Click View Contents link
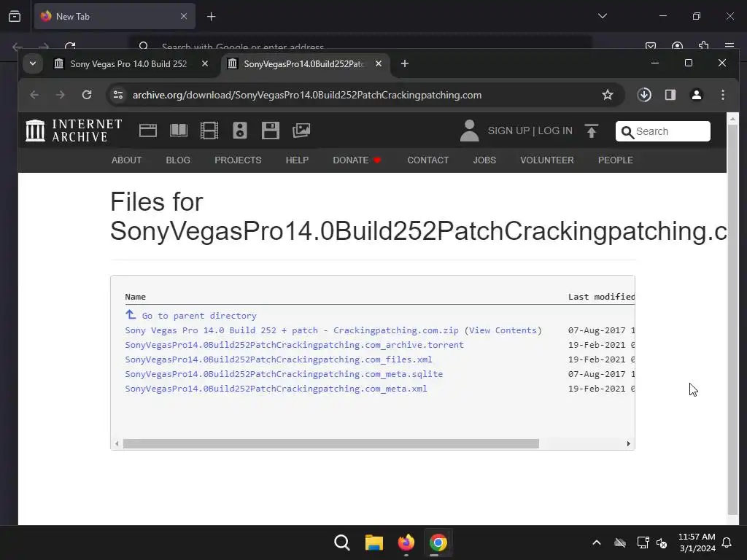 tap(503, 330)
